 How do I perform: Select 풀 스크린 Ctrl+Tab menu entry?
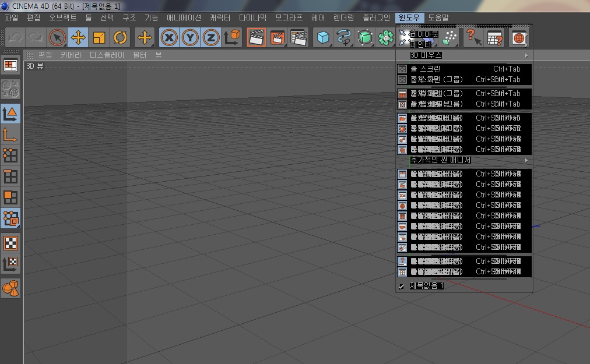(x=464, y=69)
